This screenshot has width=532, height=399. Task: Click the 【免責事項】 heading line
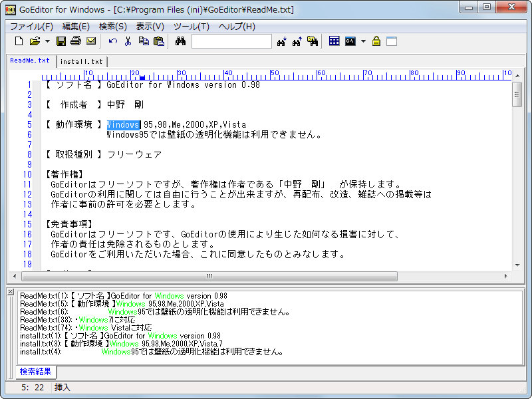[x=69, y=224]
